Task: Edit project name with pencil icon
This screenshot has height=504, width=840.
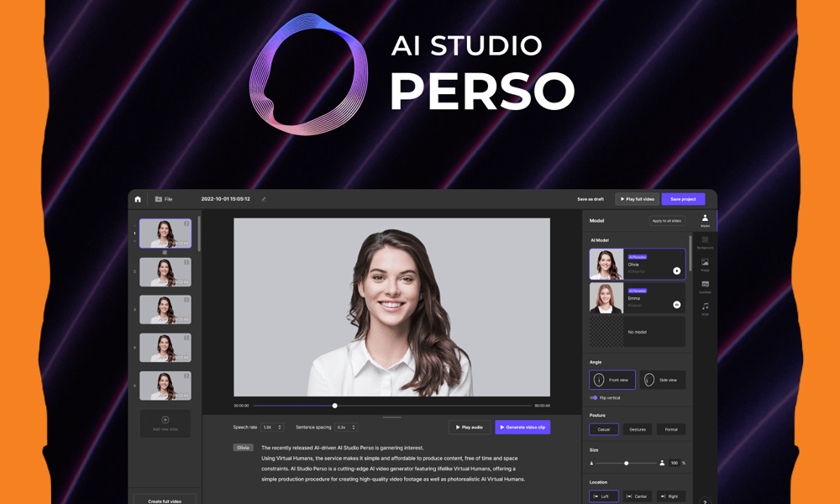Action: 264,199
